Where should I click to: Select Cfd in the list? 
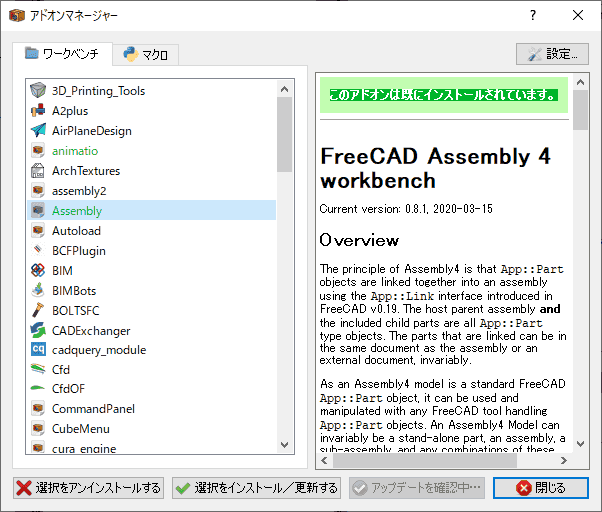click(x=152, y=369)
